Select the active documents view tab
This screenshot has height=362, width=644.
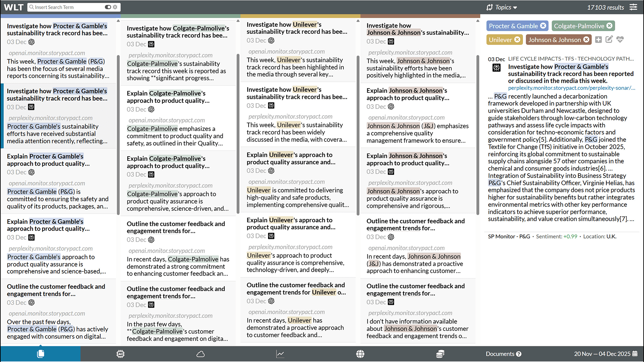(40, 354)
